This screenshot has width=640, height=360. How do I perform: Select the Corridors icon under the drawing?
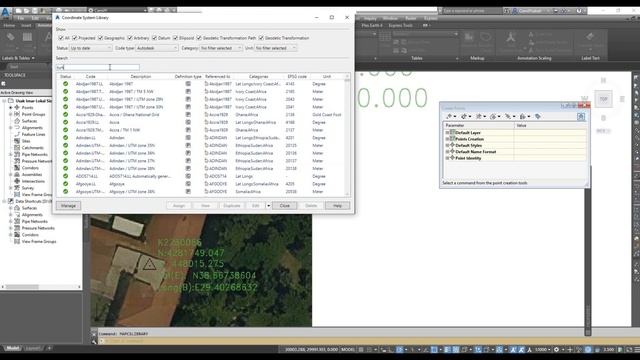coord(17,168)
